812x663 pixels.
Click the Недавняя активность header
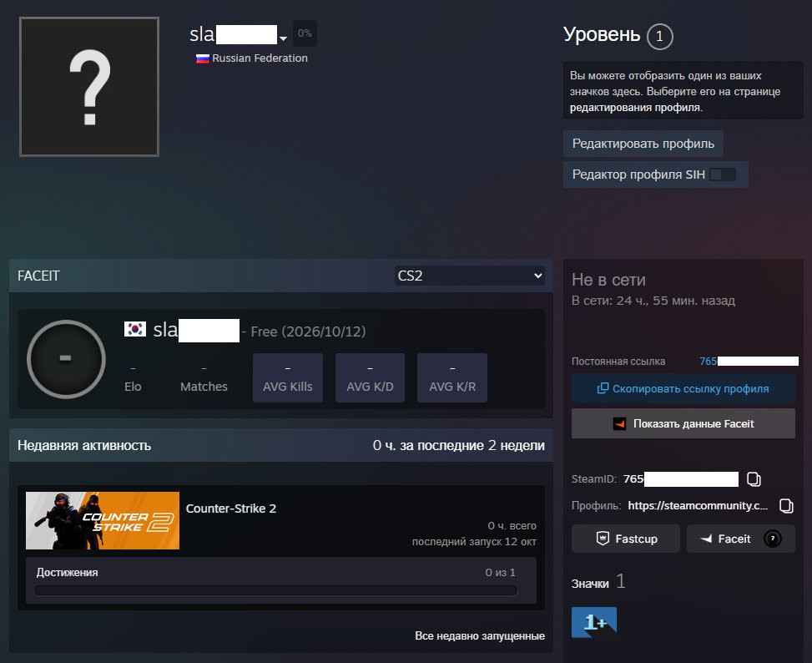[x=84, y=445]
